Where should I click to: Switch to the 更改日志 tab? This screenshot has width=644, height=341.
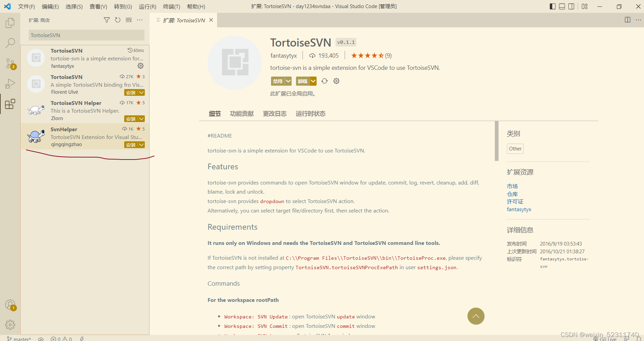[x=275, y=114]
